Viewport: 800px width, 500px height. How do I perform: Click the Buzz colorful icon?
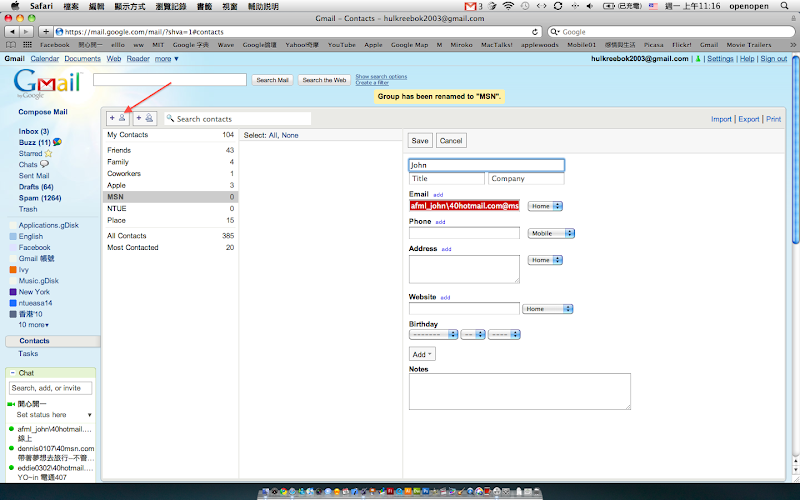pyautogui.click(x=57, y=142)
